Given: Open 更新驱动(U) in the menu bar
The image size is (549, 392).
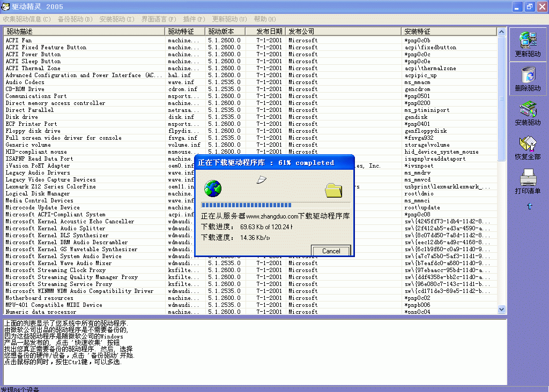Looking at the screenshot, I should point(229,19).
